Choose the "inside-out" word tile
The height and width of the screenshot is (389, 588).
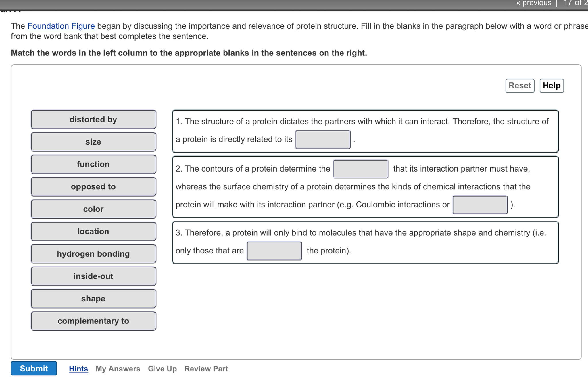pos(93,276)
